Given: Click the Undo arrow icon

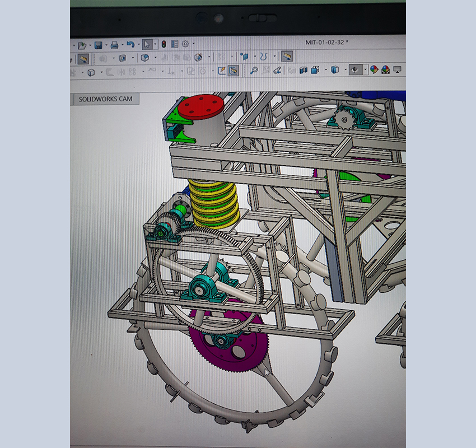Looking at the screenshot, I should coord(130,45).
